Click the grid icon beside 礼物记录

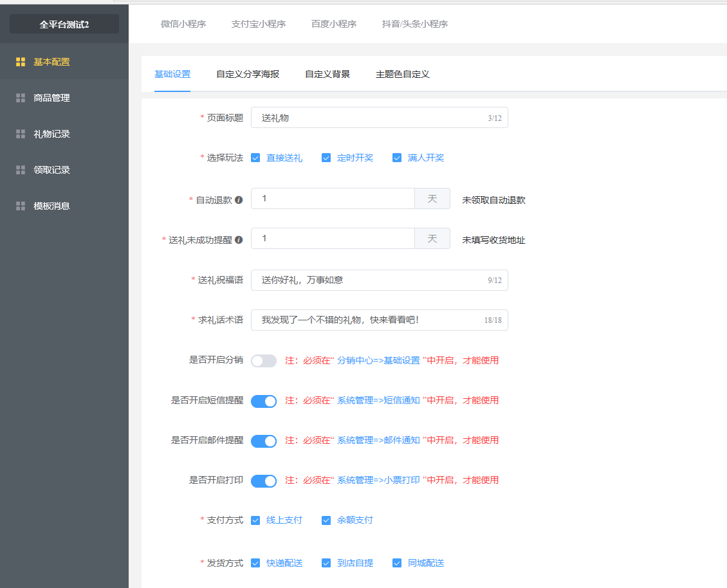click(x=21, y=134)
